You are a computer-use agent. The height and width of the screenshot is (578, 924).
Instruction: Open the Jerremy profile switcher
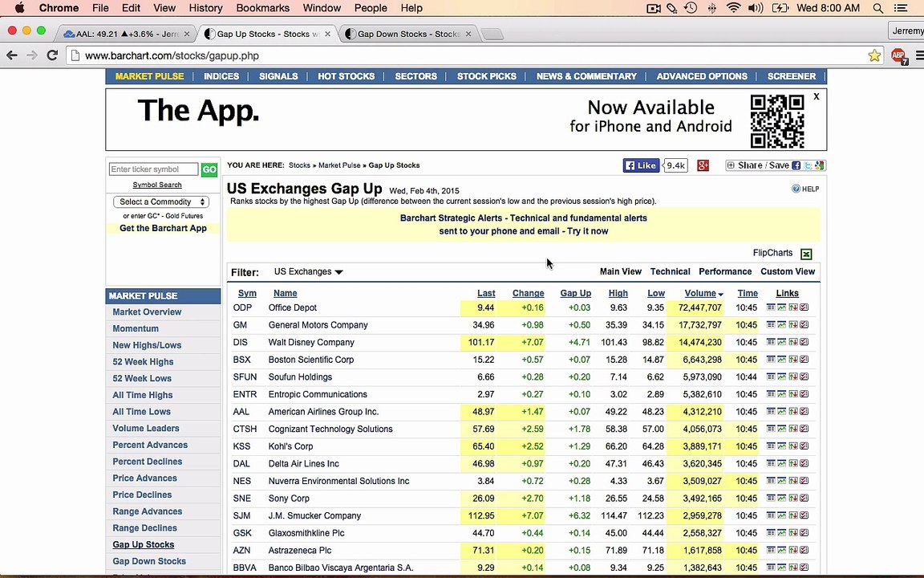(x=906, y=31)
